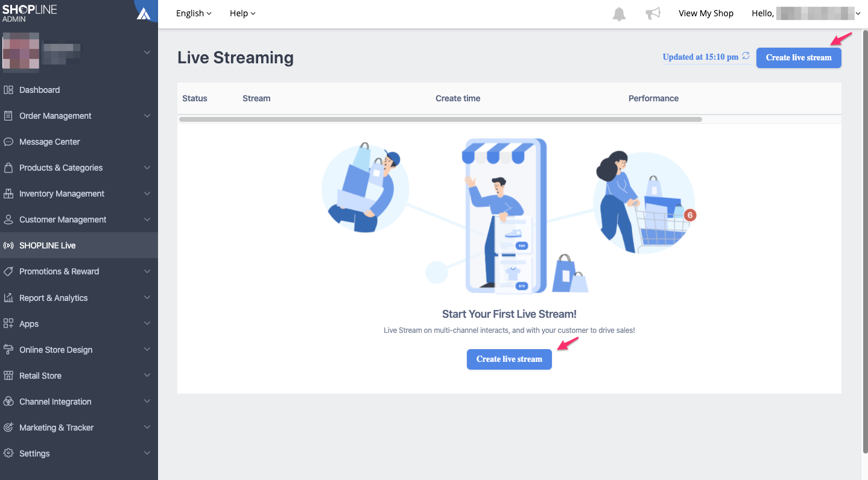Click the triangular logo badge in the sidebar header
Screen dimensions: 868x480
pyautogui.click(x=144, y=13)
